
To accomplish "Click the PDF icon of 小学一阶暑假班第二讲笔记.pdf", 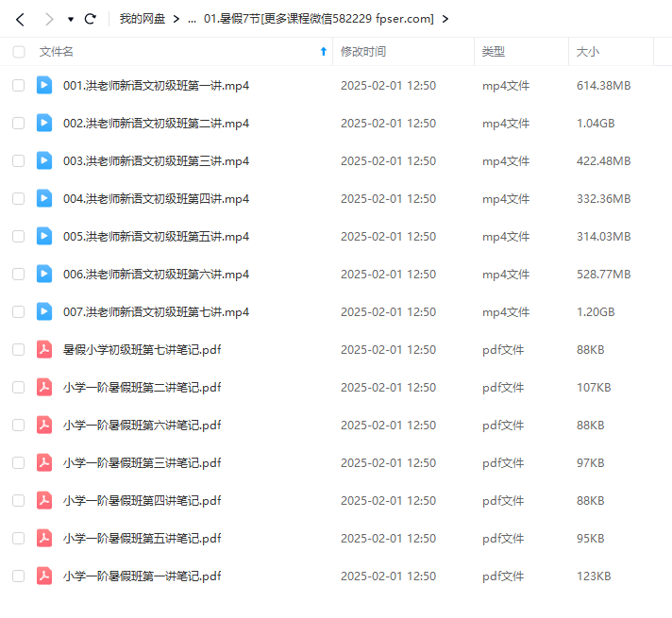I will (x=44, y=387).
